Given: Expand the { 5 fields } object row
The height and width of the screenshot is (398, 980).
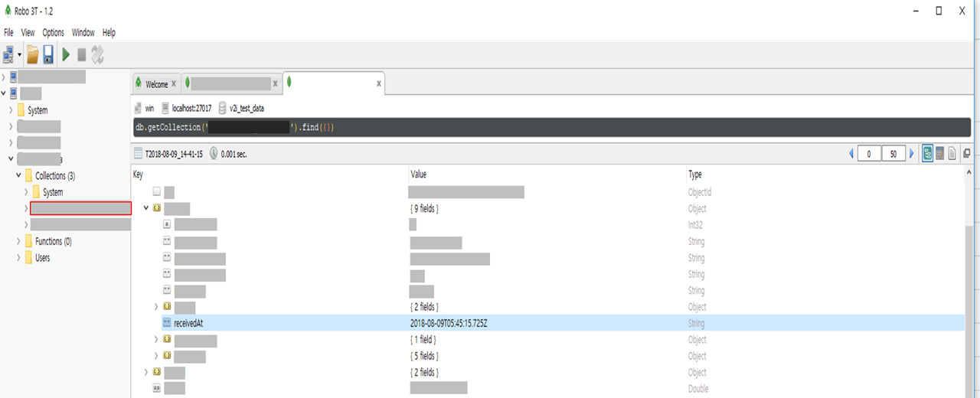Looking at the screenshot, I should pos(156,356).
